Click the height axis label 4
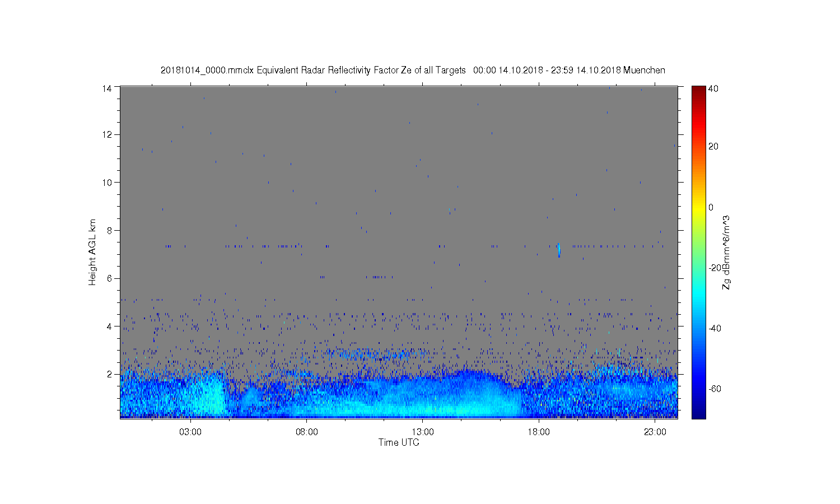 pyautogui.click(x=109, y=326)
